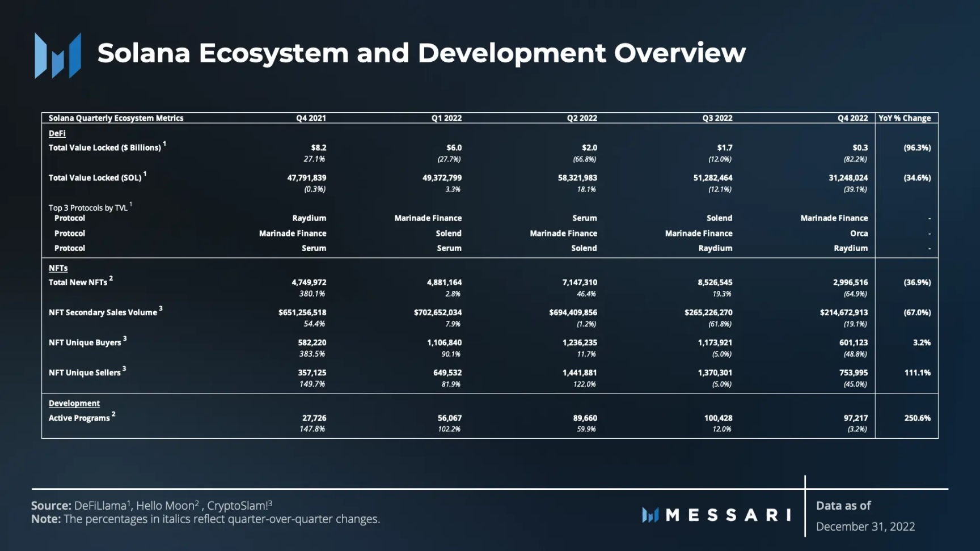Screen dimensions: 980x551
Task: Select the slide title 'Solana Ecosystem and Development Overview'
Action: point(421,53)
